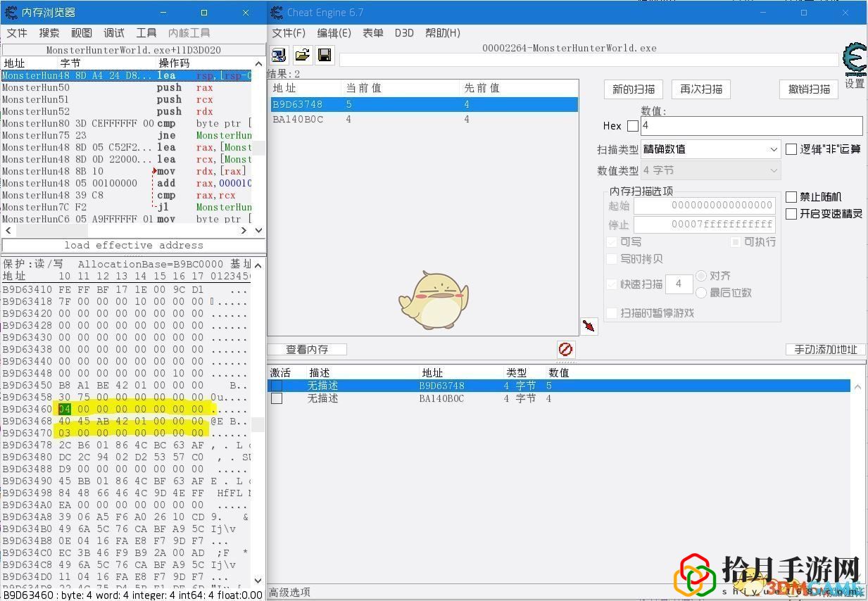
Task: Open the process list computer icon
Action: [x=279, y=56]
